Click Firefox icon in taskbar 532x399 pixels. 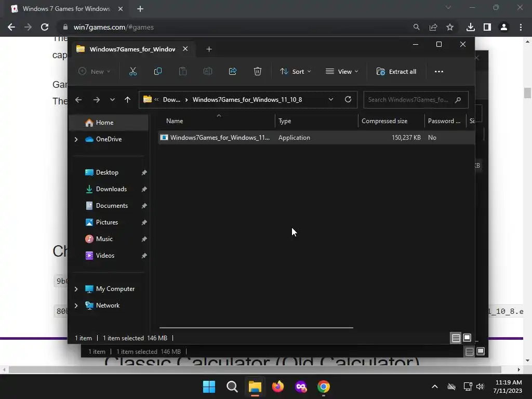point(278,387)
